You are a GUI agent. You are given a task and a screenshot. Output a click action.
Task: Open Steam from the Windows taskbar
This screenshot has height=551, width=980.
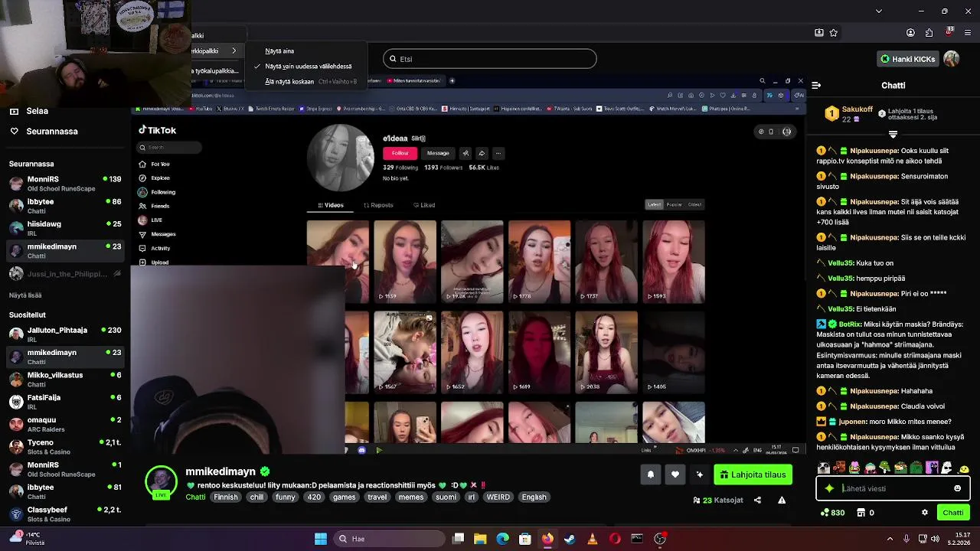click(x=570, y=539)
